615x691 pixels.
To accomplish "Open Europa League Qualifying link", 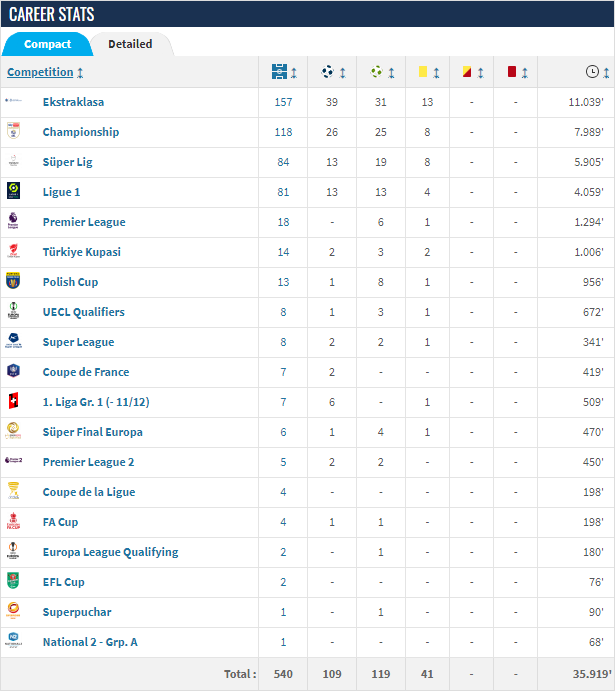I will 111,552.
